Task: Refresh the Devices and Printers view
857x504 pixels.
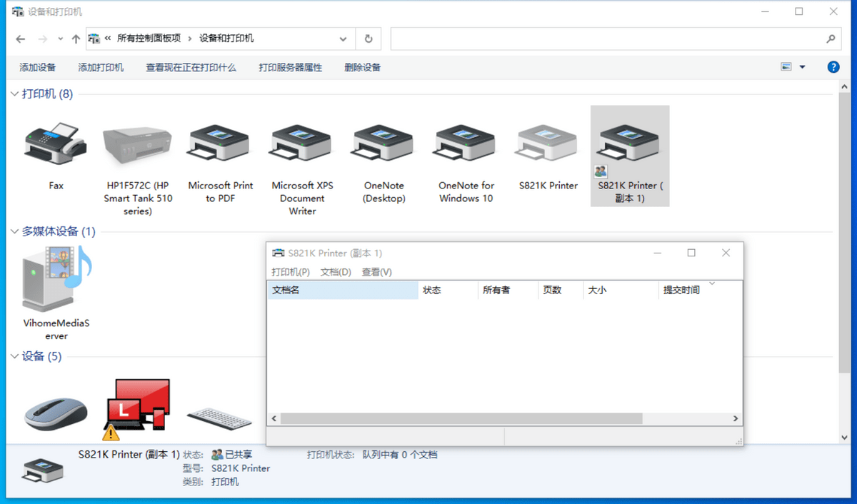Action: coord(369,39)
